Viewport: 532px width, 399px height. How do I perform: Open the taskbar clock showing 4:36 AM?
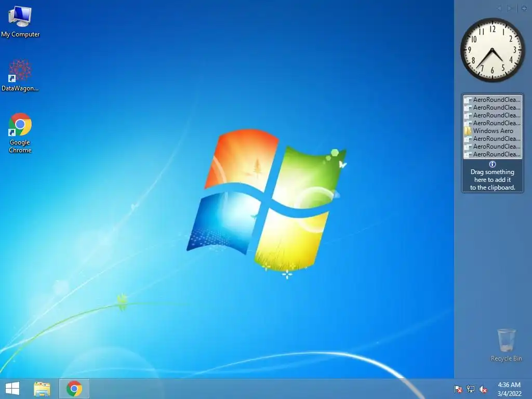[509, 389]
